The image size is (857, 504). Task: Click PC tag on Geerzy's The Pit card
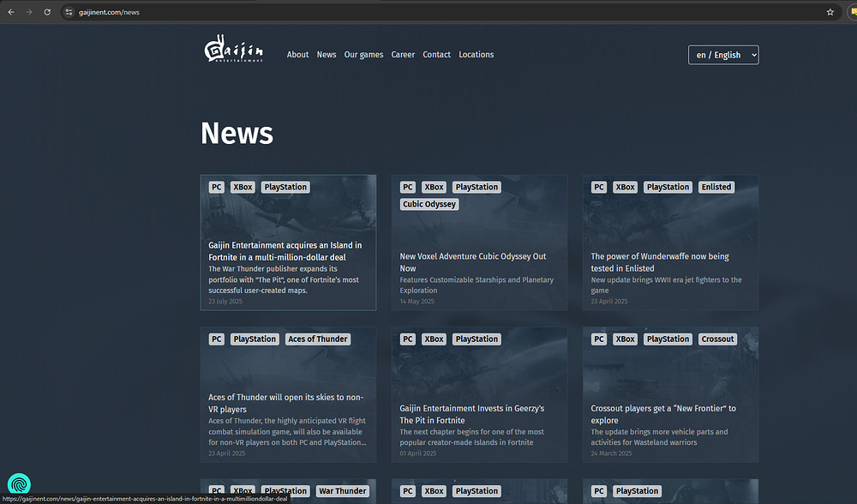(408, 339)
